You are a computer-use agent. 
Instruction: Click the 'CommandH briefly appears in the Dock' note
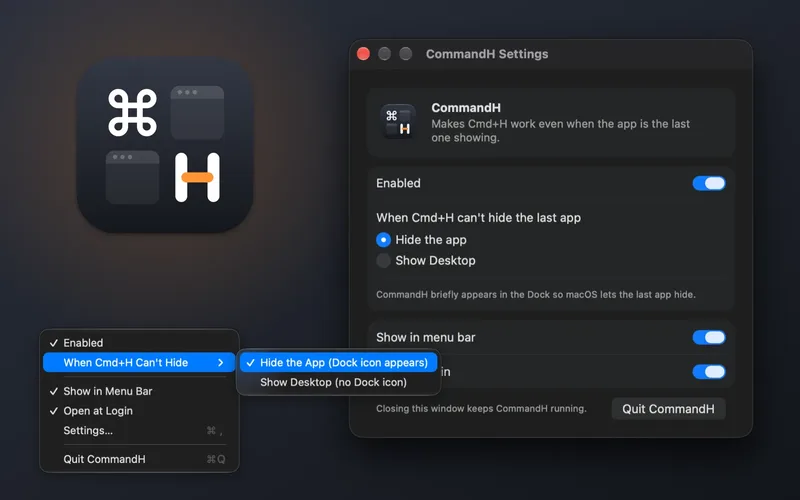(536, 294)
